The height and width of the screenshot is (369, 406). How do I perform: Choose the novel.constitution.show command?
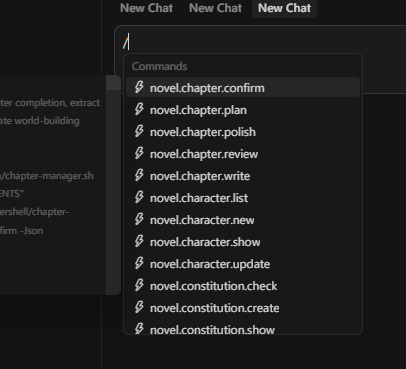pyautogui.click(x=243, y=327)
